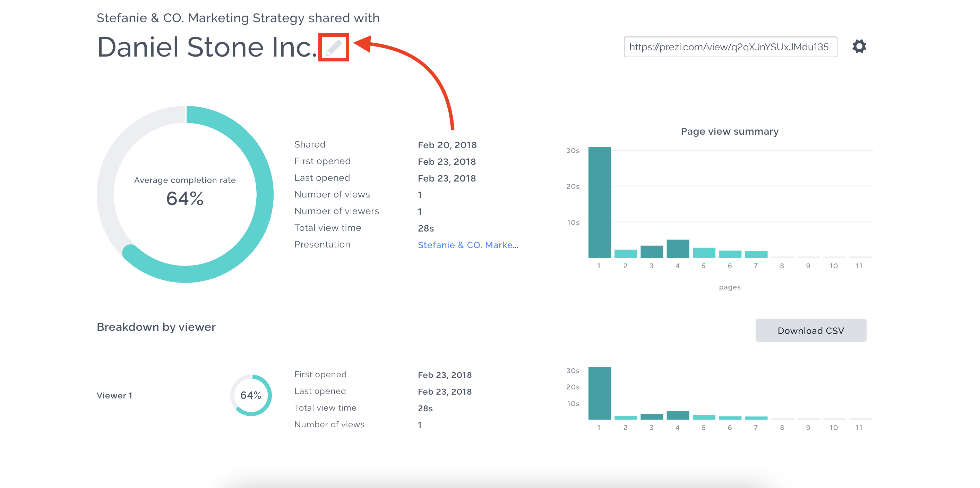Viewport: 980px width, 488px height.
Task: Open the settings gear icon
Action: tap(859, 47)
